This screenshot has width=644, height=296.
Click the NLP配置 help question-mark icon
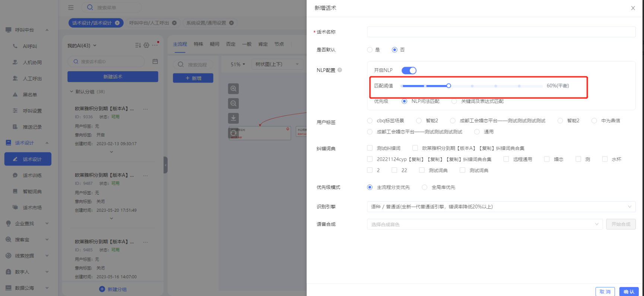tap(340, 70)
